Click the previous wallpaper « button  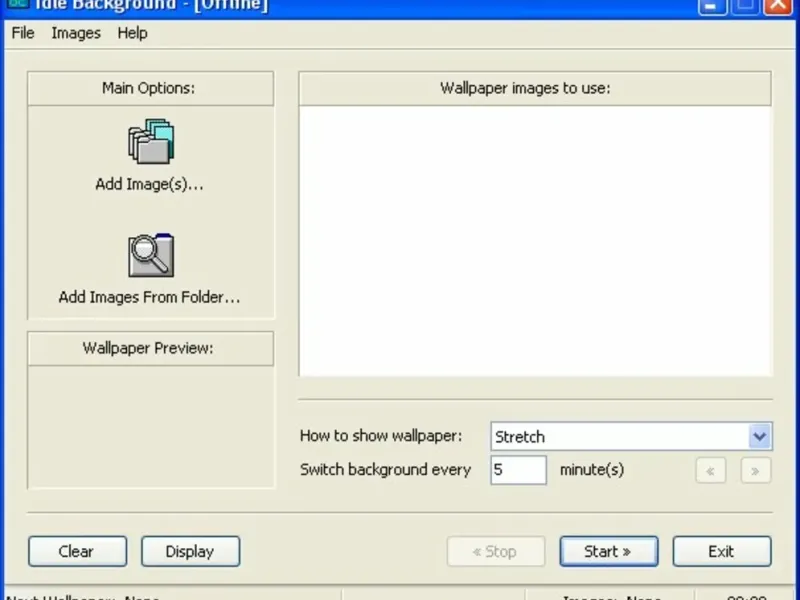(710, 470)
